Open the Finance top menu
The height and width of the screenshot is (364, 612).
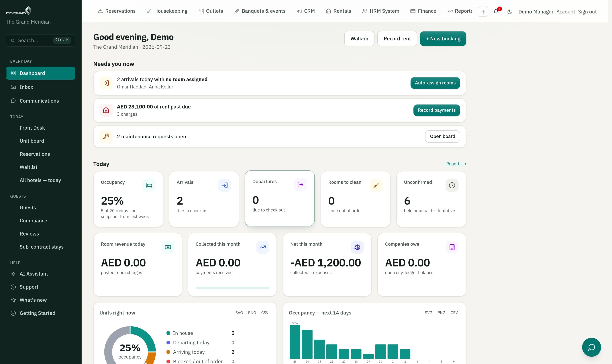pos(423,11)
